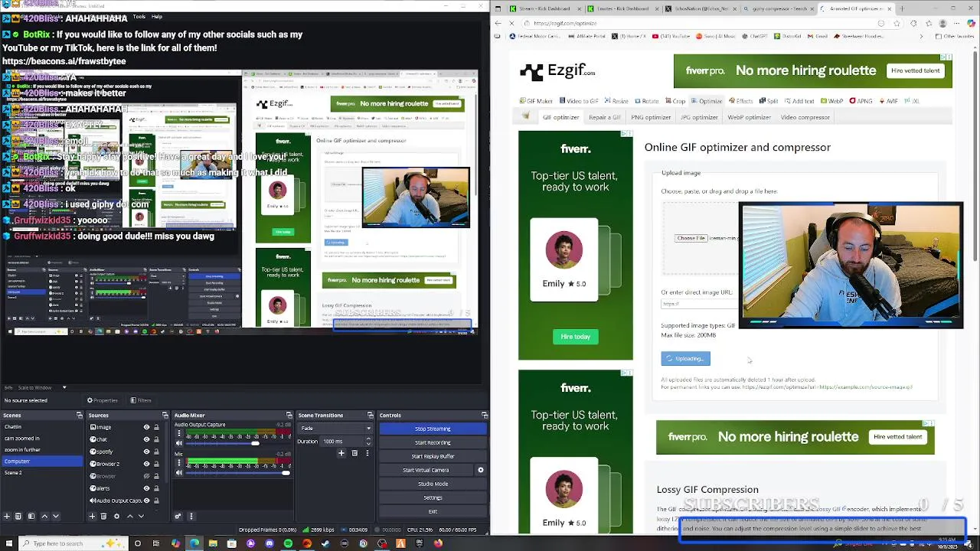Open OBS Studio Mode
Image resolution: width=980 pixels, height=551 pixels.
pyautogui.click(x=433, y=484)
